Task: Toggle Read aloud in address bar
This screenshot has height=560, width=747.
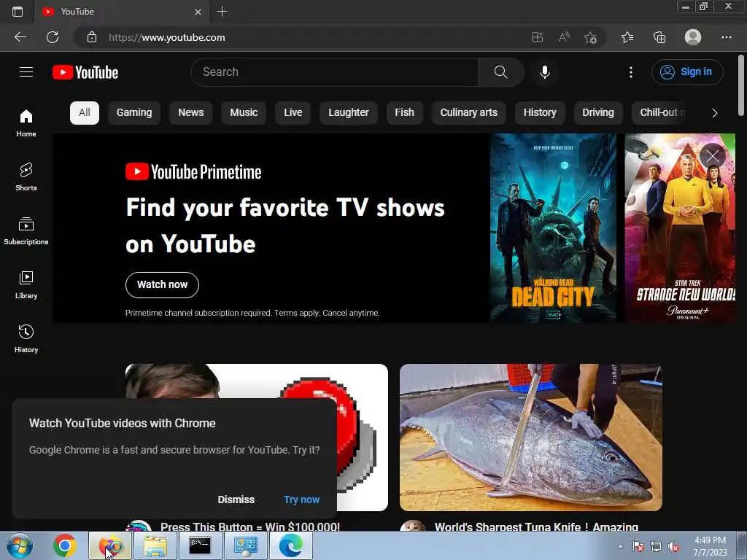Action: (x=564, y=37)
